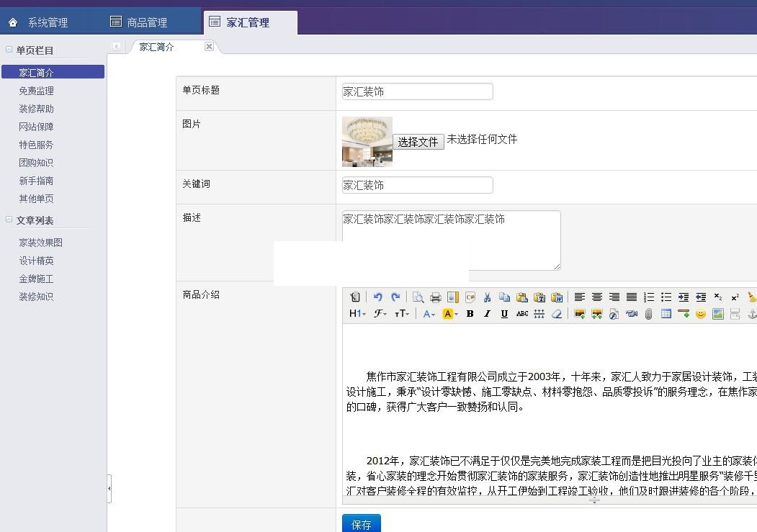This screenshot has height=532, width=757.
Task: Click the 选择文件 choose file button
Action: 418,142
